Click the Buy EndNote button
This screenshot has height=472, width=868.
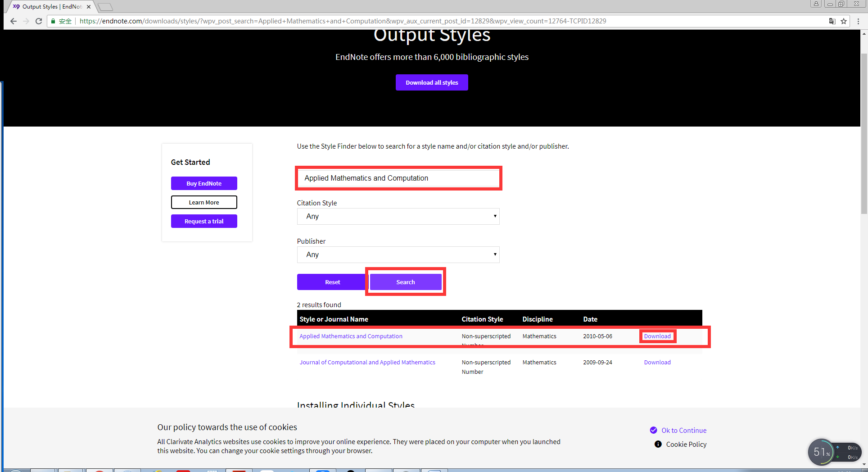point(204,183)
